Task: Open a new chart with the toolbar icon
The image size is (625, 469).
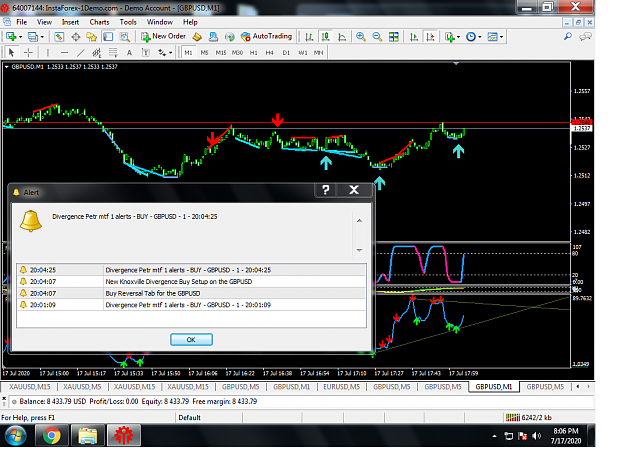Action: [11, 37]
